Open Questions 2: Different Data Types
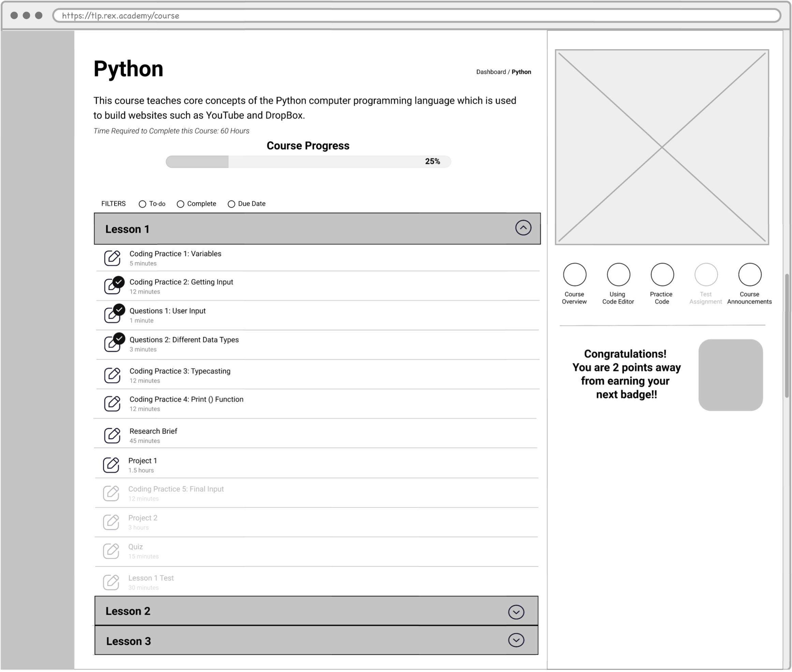This screenshot has width=792, height=672. coord(184,340)
